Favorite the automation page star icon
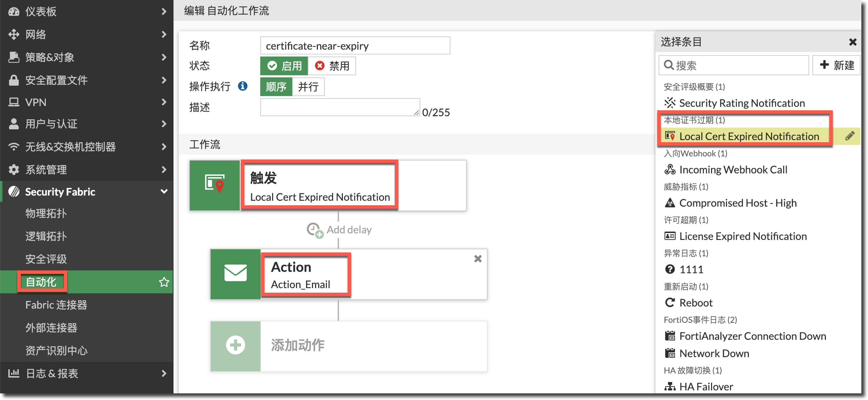This screenshot has height=400, width=868. [x=164, y=282]
